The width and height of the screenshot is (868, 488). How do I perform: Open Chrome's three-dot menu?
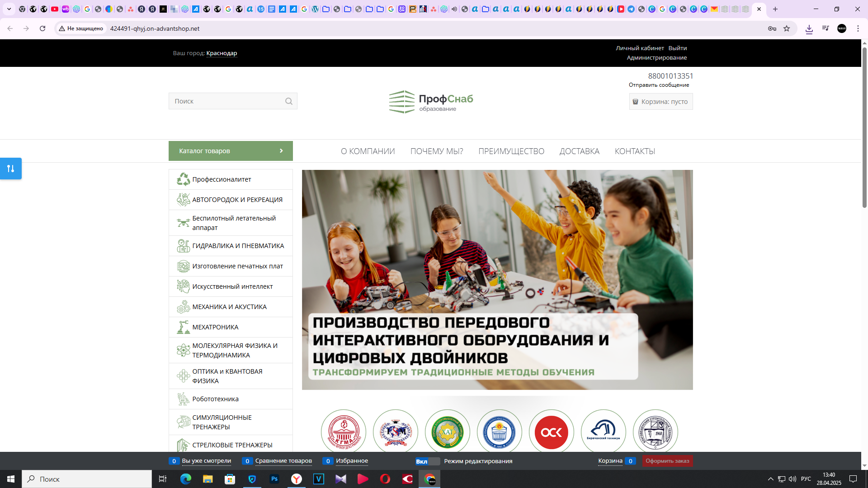858,28
